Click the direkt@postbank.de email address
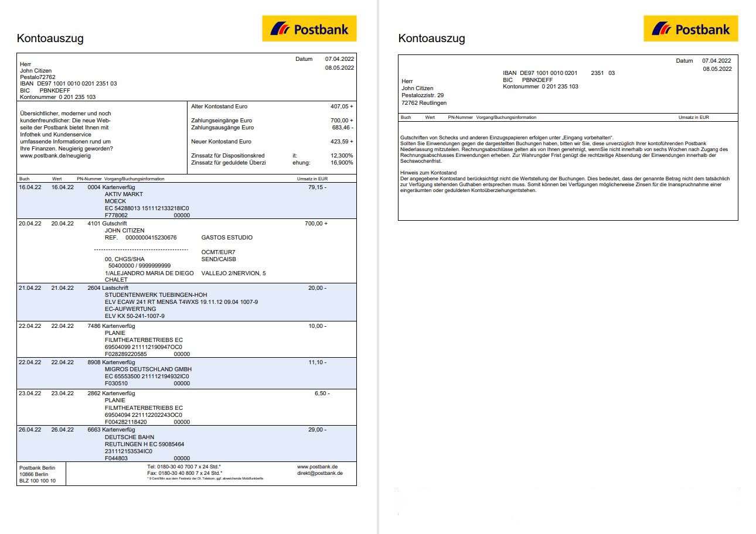Viewport: 756px width, 534px height. click(319, 473)
